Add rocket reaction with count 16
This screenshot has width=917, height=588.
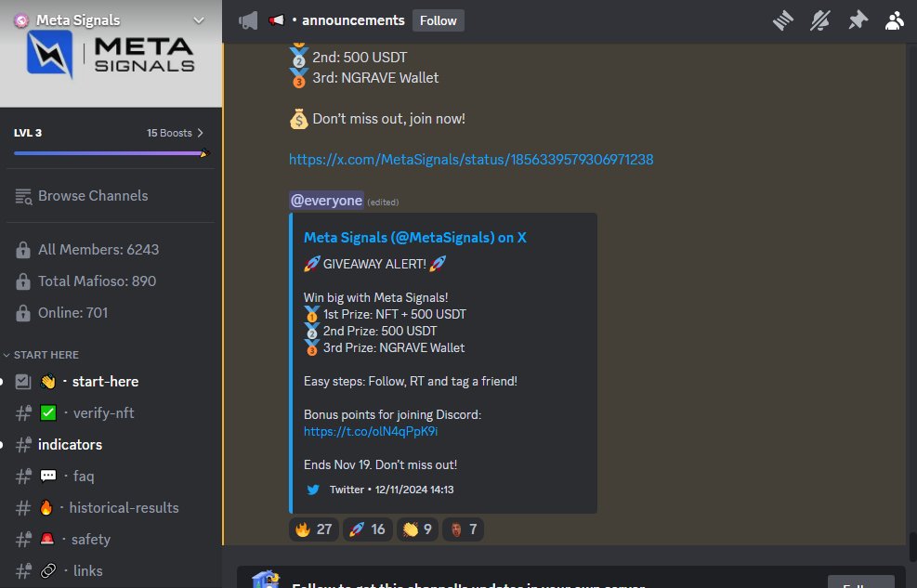[x=367, y=529]
